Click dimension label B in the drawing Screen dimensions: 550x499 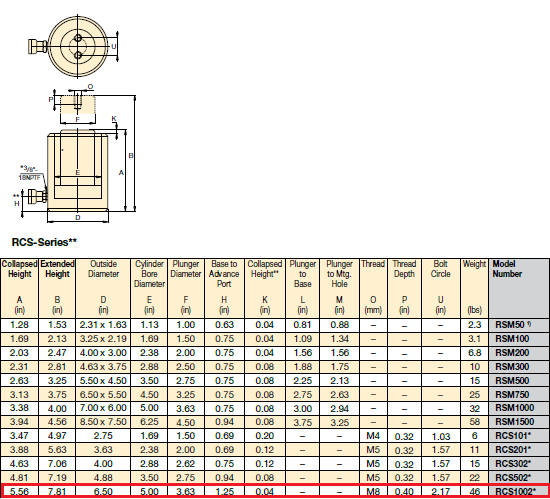[x=131, y=156]
